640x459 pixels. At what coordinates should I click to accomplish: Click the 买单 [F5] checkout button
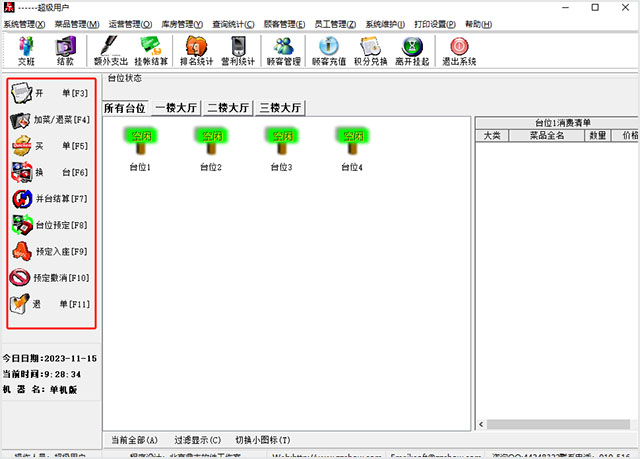(x=52, y=146)
